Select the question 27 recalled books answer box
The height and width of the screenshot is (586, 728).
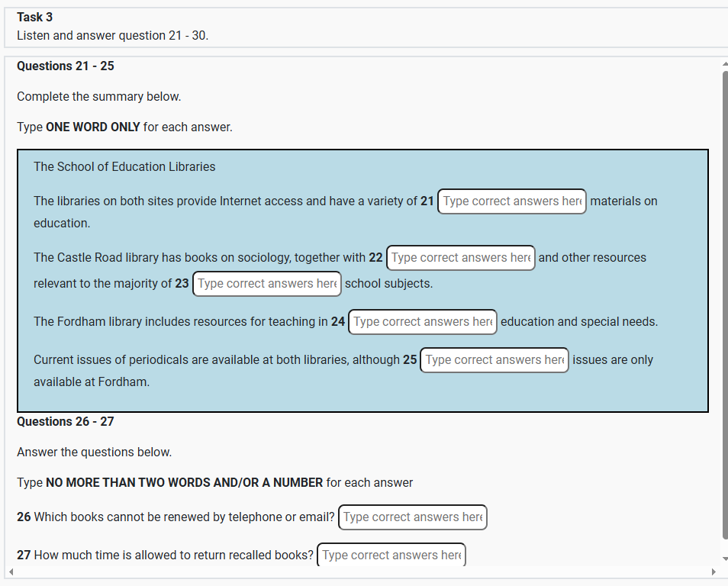click(x=391, y=555)
